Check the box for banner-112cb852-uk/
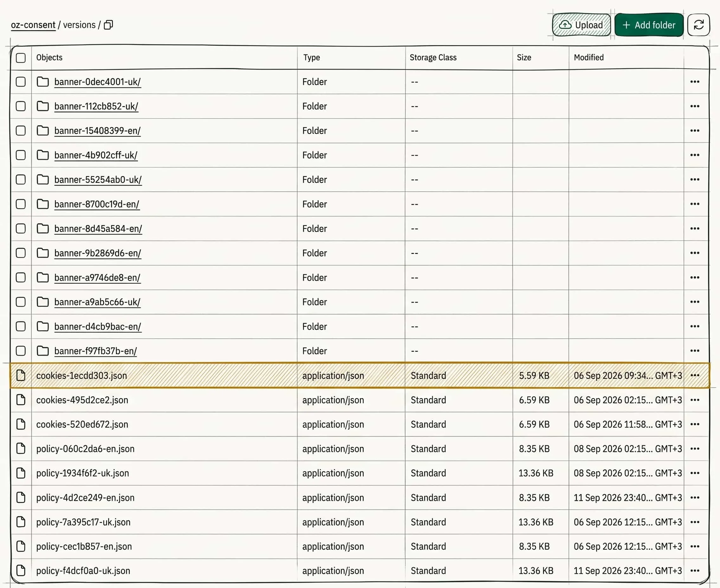 pyautogui.click(x=21, y=106)
